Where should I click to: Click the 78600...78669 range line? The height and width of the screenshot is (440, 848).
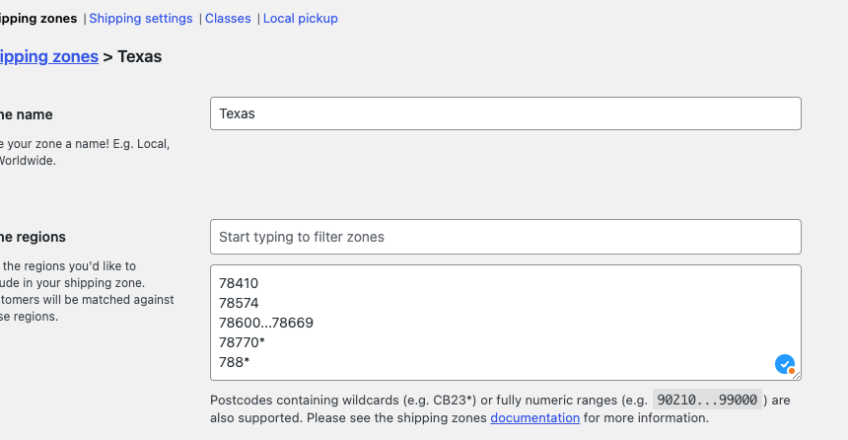coord(266,323)
